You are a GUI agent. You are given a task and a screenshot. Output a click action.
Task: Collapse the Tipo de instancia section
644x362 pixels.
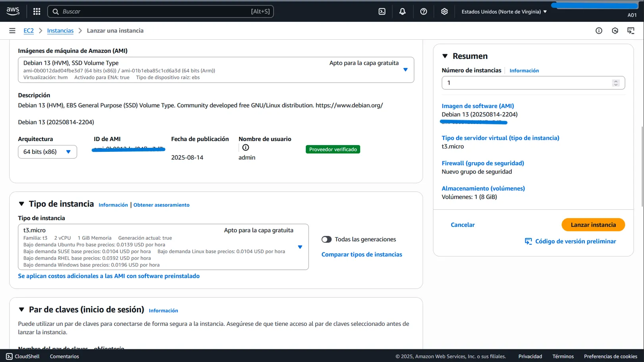point(21,204)
